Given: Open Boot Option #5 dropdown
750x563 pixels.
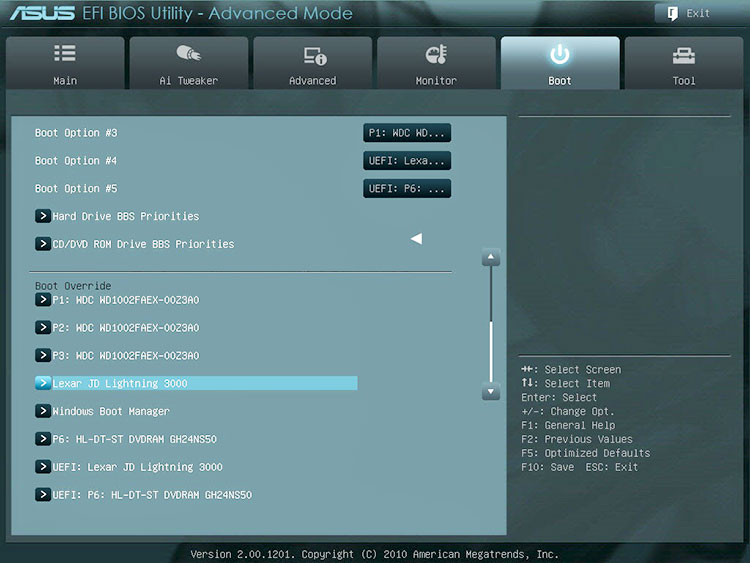Looking at the screenshot, I should tap(407, 189).
